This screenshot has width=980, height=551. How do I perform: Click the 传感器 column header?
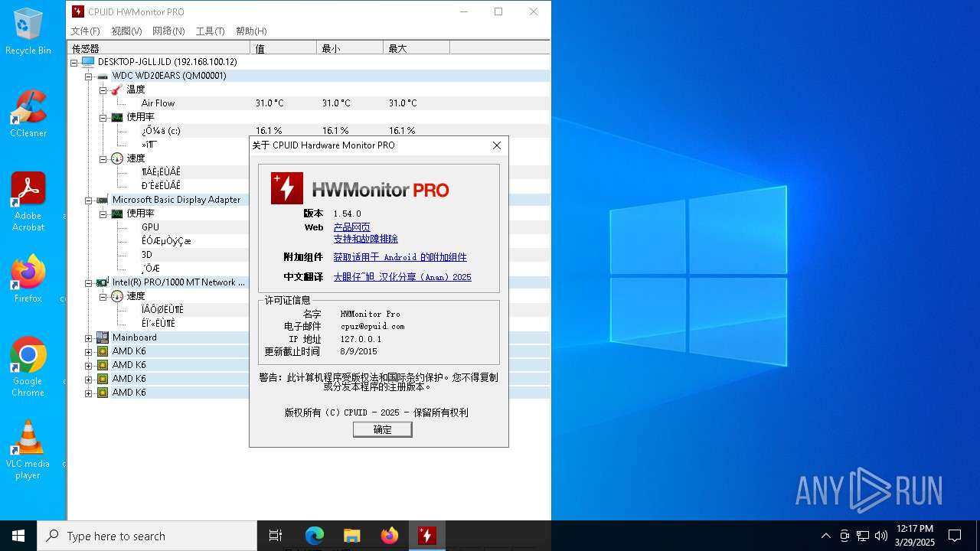click(x=159, y=48)
